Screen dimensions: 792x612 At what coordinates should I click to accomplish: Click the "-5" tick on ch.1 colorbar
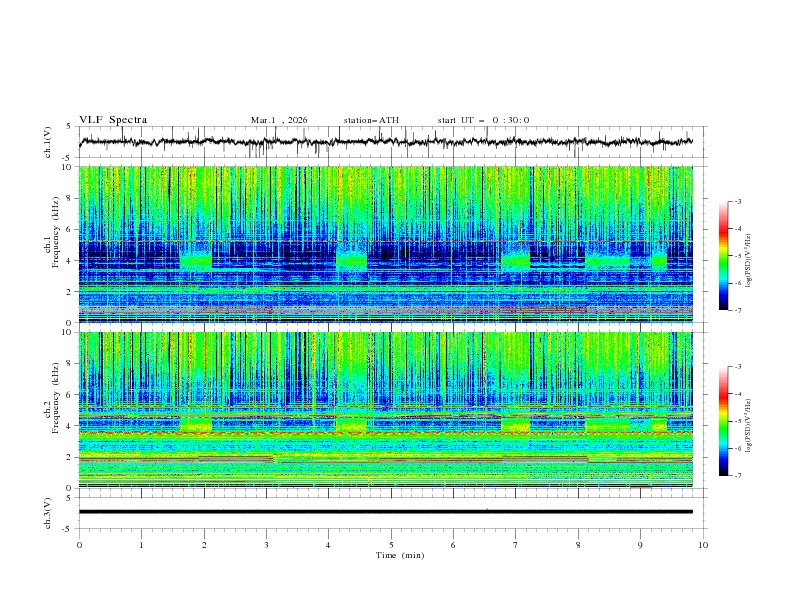[x=738, y=256]
